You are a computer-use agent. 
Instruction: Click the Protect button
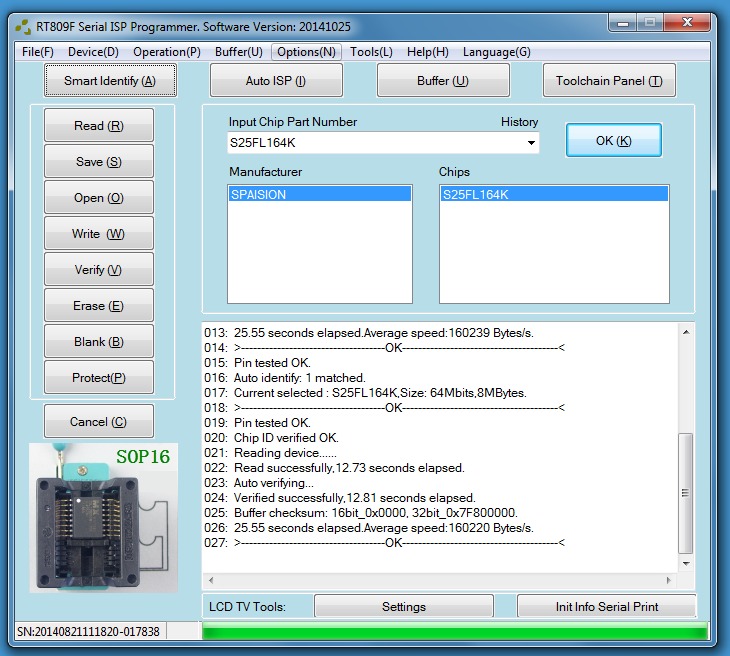click(x=99, y=378)
